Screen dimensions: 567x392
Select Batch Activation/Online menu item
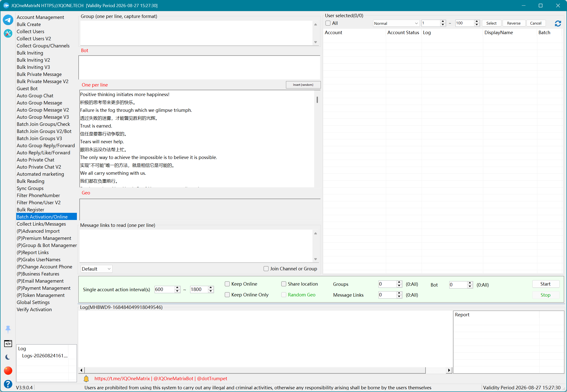tap(46, 217)
